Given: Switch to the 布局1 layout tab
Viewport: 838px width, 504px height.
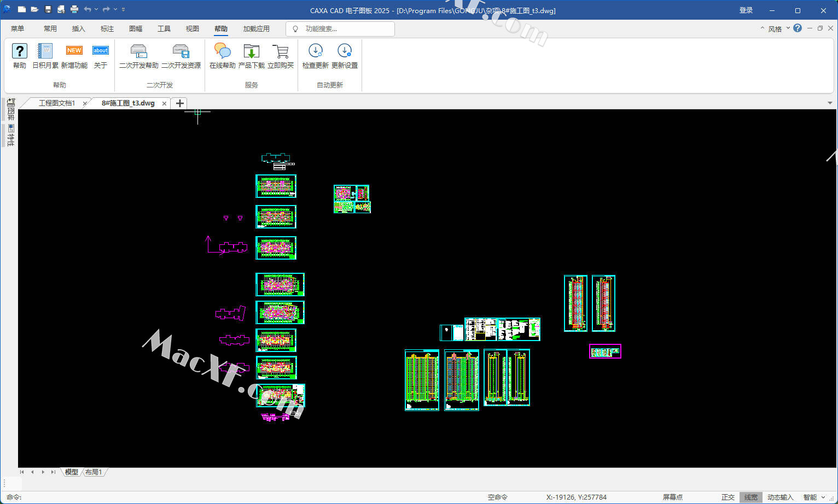Looking at the screenshot, I should [x=94, y=472].
